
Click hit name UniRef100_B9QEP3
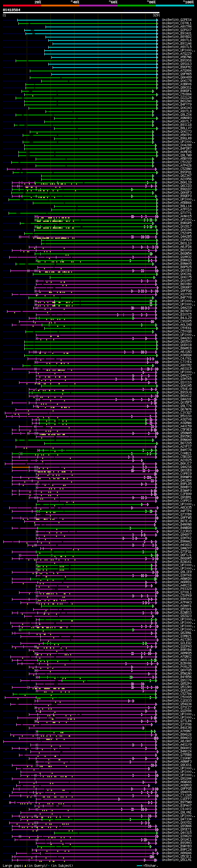pyautogui.click(x=177, y=196)
